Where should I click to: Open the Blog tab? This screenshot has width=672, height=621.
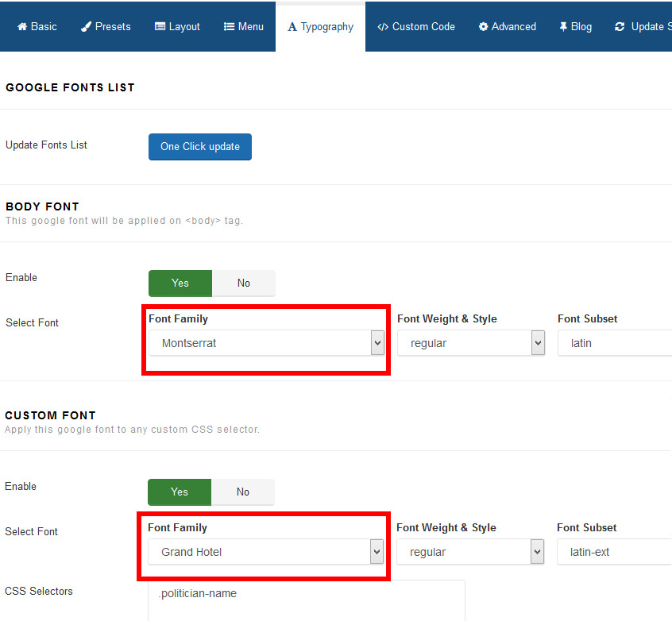click(x=576, y=26)
